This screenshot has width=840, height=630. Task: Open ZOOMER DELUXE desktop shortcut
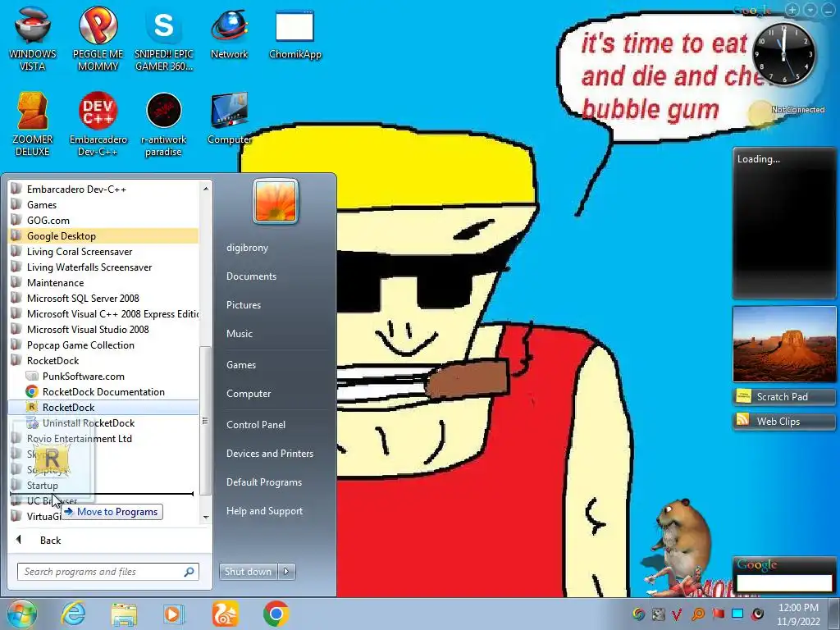(x=33, y=125)
